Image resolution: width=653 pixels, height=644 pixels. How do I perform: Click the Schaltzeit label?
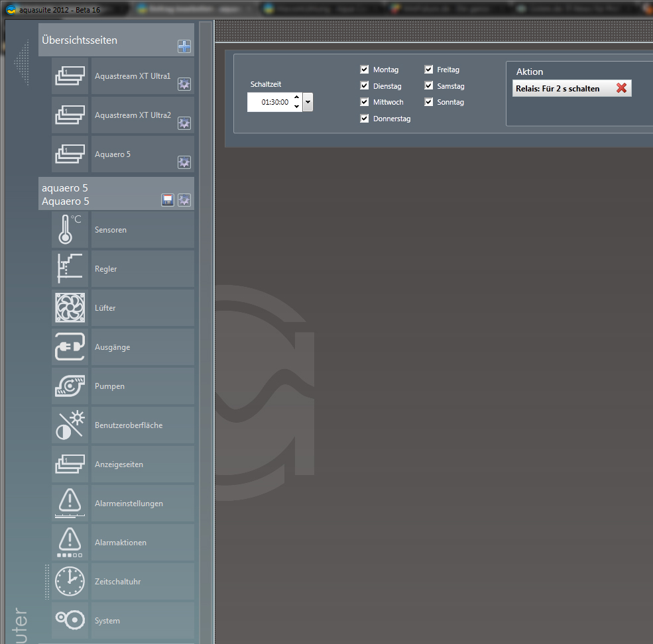266,84
